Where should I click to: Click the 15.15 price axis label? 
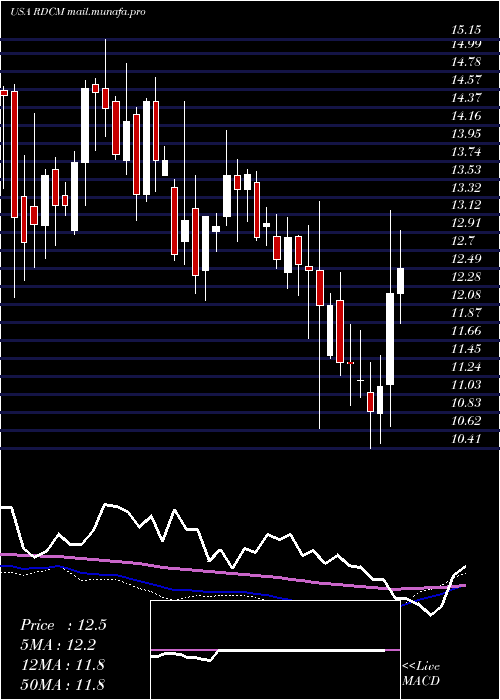[466, 30]
